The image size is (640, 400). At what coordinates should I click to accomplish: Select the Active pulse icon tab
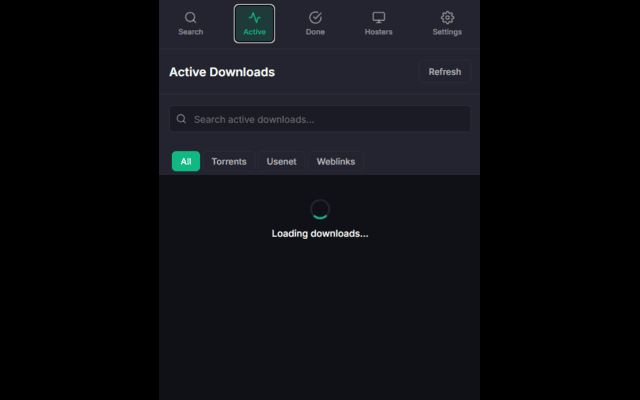tap(254, 24)
